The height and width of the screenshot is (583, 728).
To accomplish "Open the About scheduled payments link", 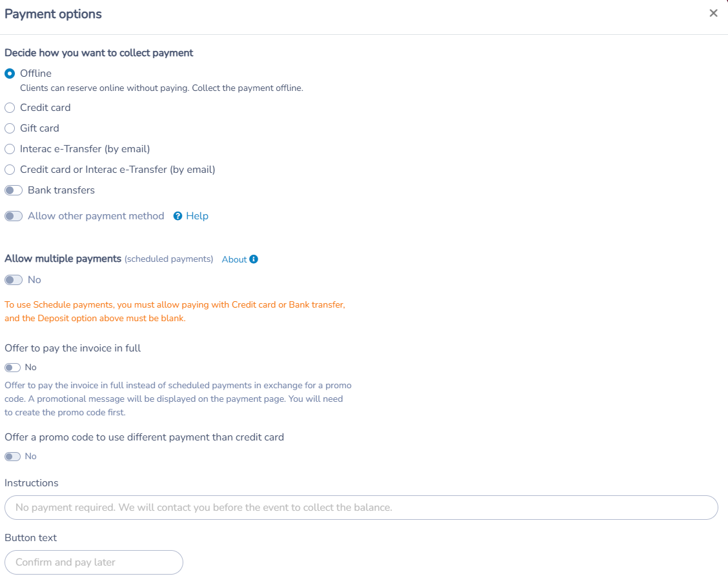I will (234, 260).
